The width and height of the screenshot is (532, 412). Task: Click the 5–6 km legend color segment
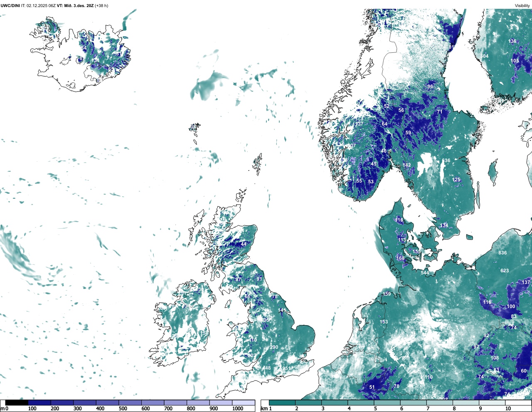pyautogui.click(x=387, y=402)
